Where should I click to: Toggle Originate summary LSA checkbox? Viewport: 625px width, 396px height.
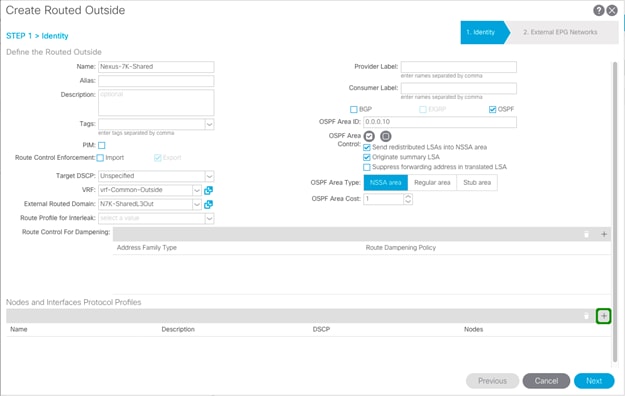coord(367,157)
